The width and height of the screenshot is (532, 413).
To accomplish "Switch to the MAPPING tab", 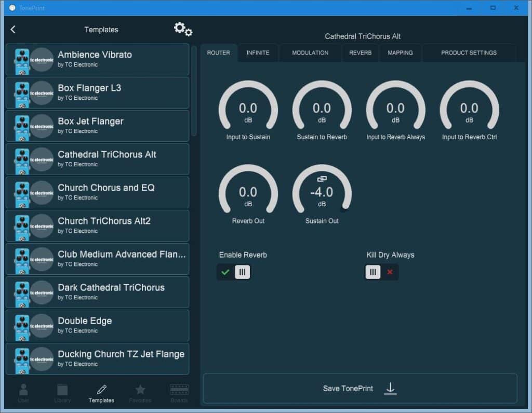I will (x=401, y=53).
